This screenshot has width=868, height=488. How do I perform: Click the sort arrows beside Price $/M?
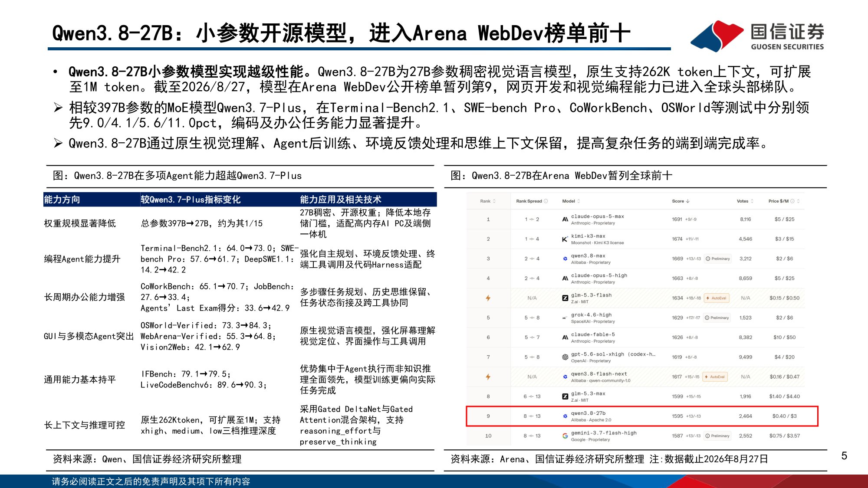click(x=798, y=201)
